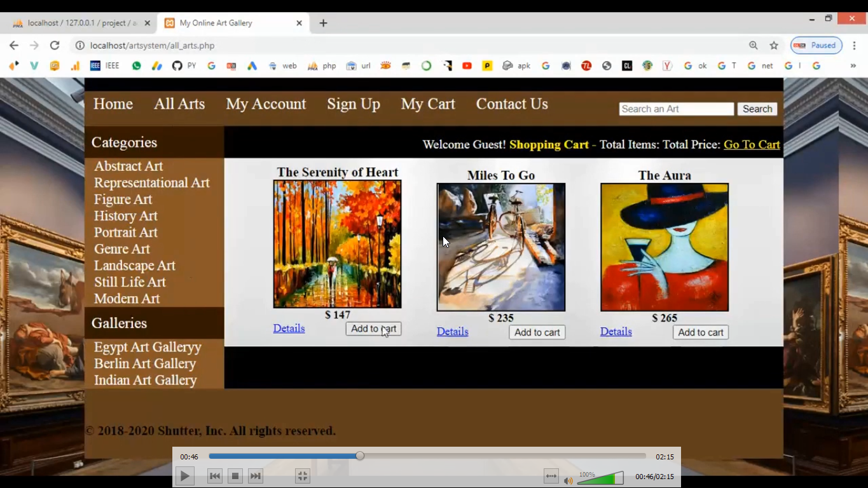
Task: Add The Aura painting to cart
Action: [x=700, y=332]
